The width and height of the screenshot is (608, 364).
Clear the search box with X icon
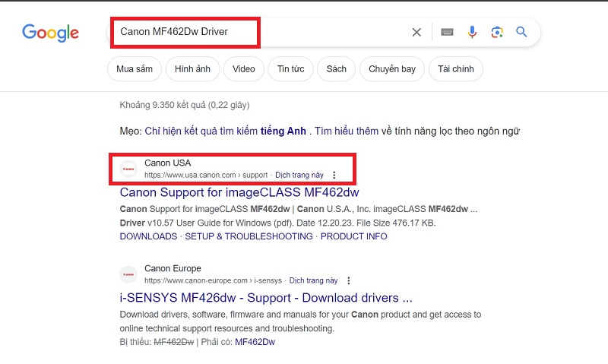[x=416, y=32]
